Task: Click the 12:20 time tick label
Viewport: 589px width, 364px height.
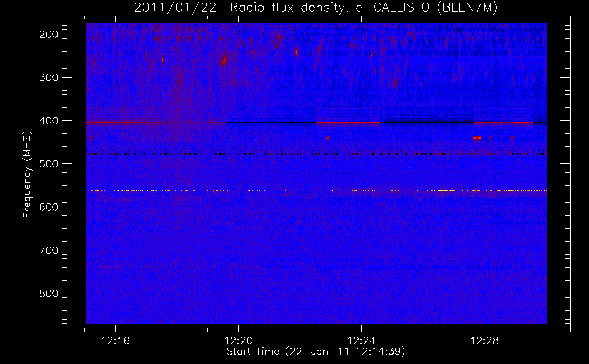Action: coord(238,341)
